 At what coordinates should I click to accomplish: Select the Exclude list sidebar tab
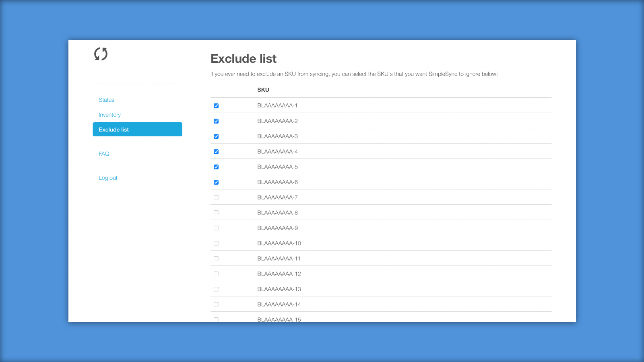(x=137, y=129)
